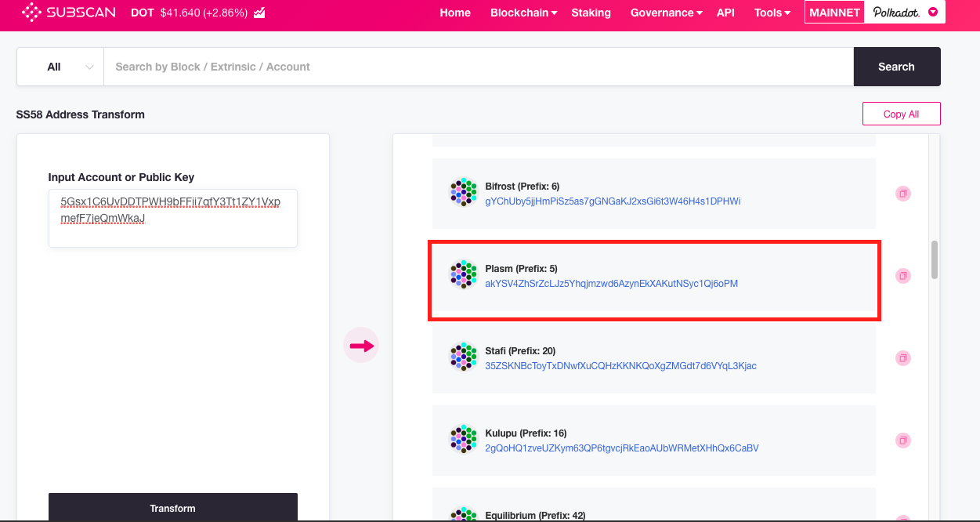Click the Search button
Image resolution: width=980 pixels, height=522 pixels.
point(897,67)
